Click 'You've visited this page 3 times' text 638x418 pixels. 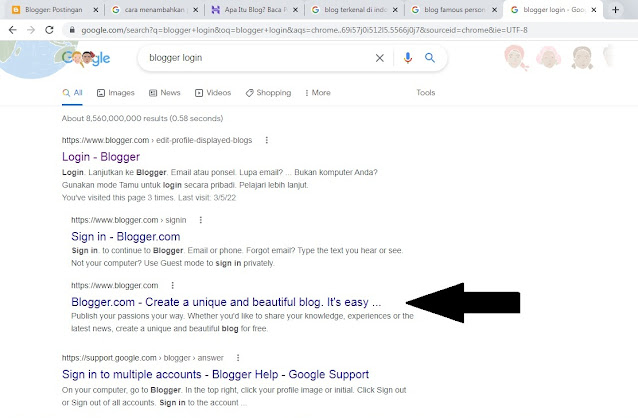(149, 198)
